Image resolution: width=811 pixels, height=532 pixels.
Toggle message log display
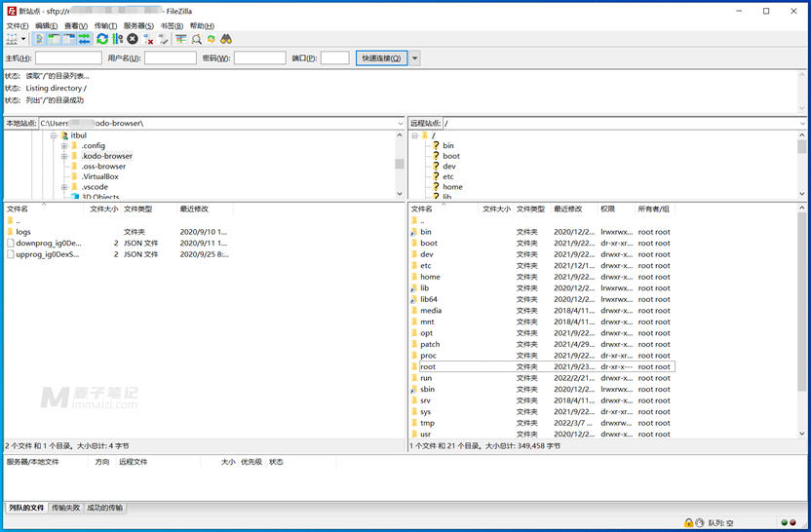pos(39,39)
